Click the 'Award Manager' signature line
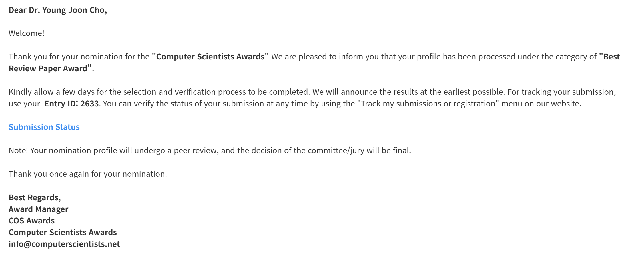The width and height of the screenshot is (644, 254). pos(38,209)
